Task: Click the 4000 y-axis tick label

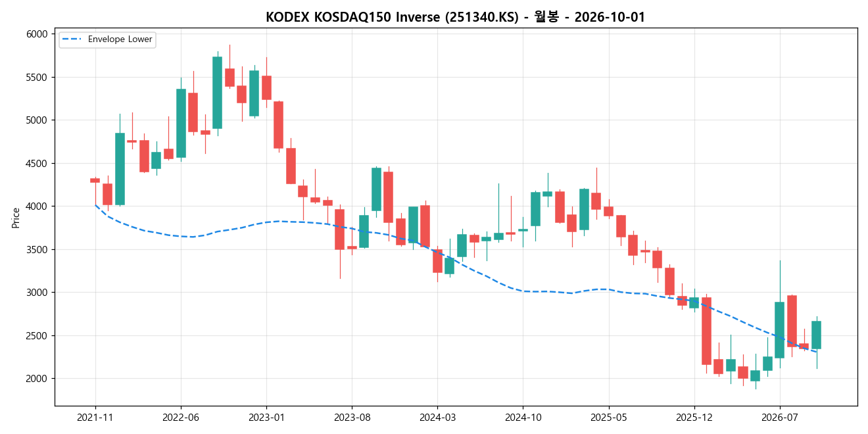Action: [x=37, y=206]
